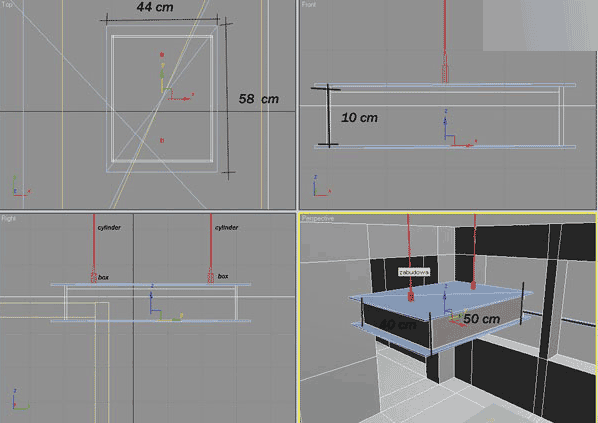Select the gizmo Y-axis arrow in Top viewport
This screenshot has height=423, width=598.
(162, 78)
